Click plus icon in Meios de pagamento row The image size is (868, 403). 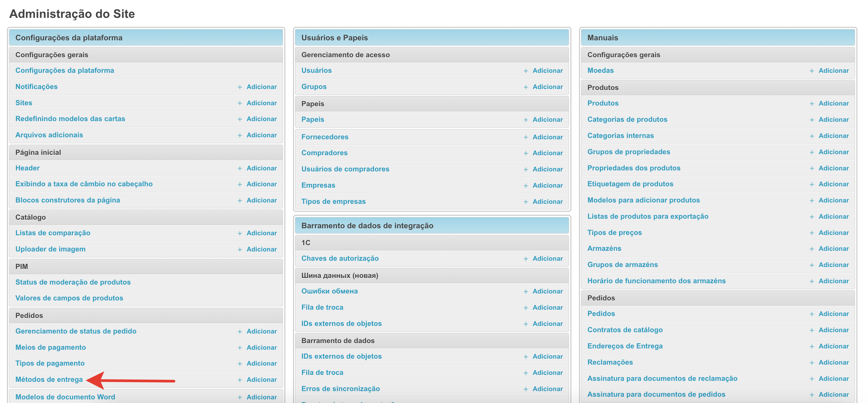pos(240,348)
